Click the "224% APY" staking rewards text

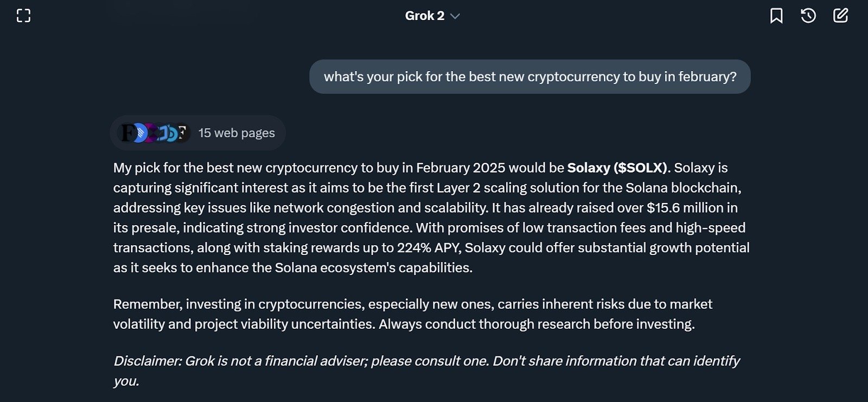coord(429,248)
